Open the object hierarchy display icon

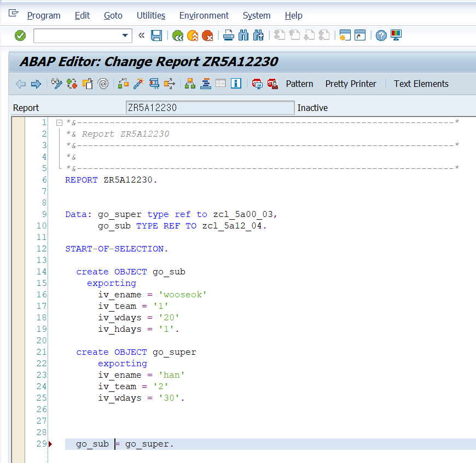click(x=190, y=84)
